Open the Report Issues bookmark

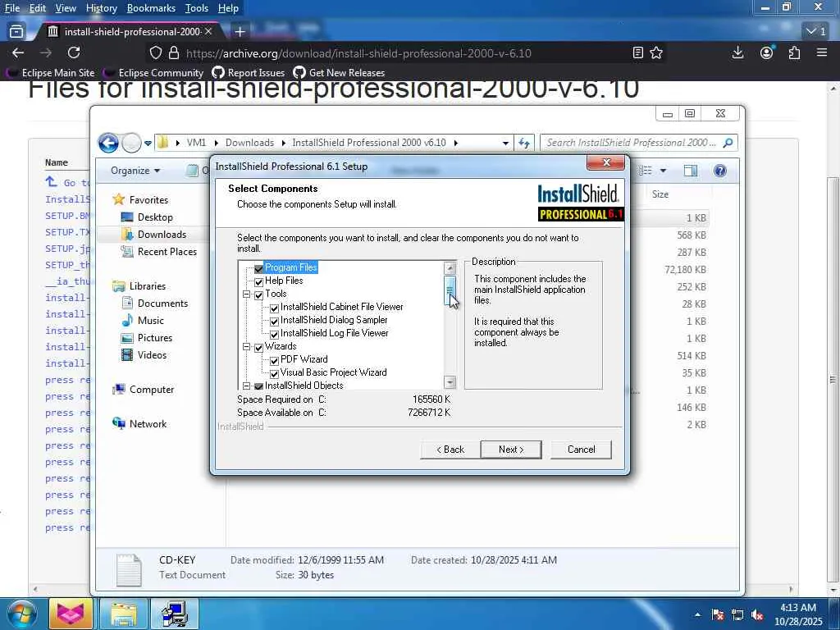(x=249, y=73)
